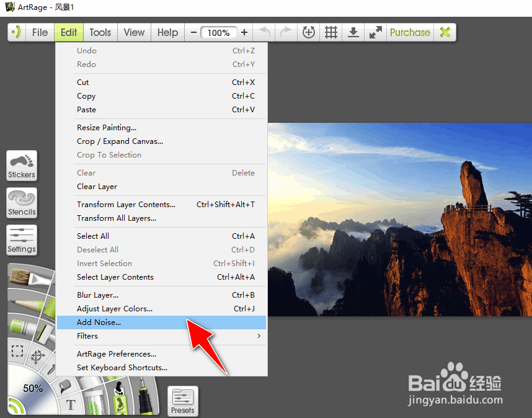The image size is (532, 418).
Task: Click the green menu corner of the tool picker
Action: 15,405
